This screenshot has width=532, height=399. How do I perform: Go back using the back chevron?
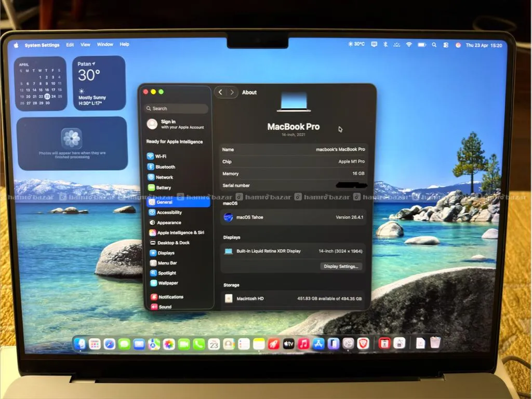pos(220,92)
